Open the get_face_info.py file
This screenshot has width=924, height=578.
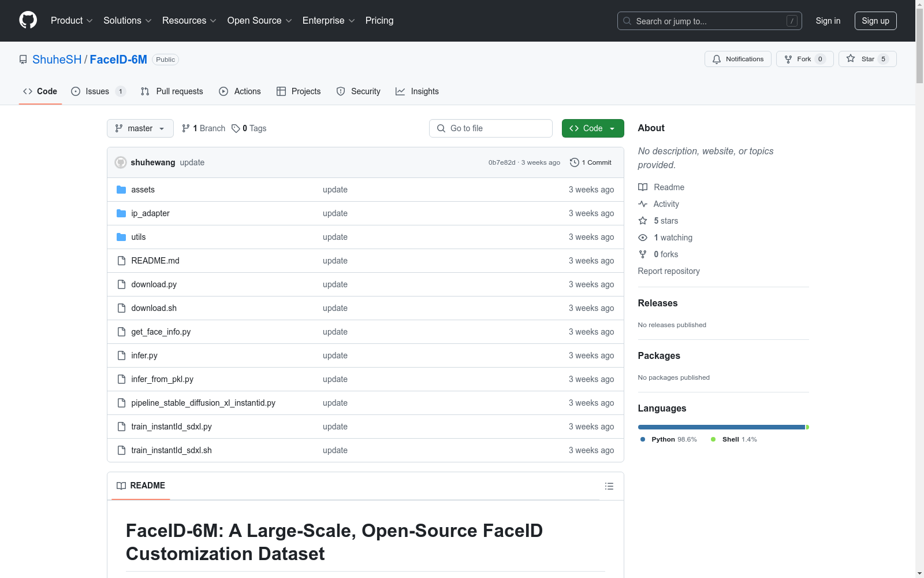(161, 332)
